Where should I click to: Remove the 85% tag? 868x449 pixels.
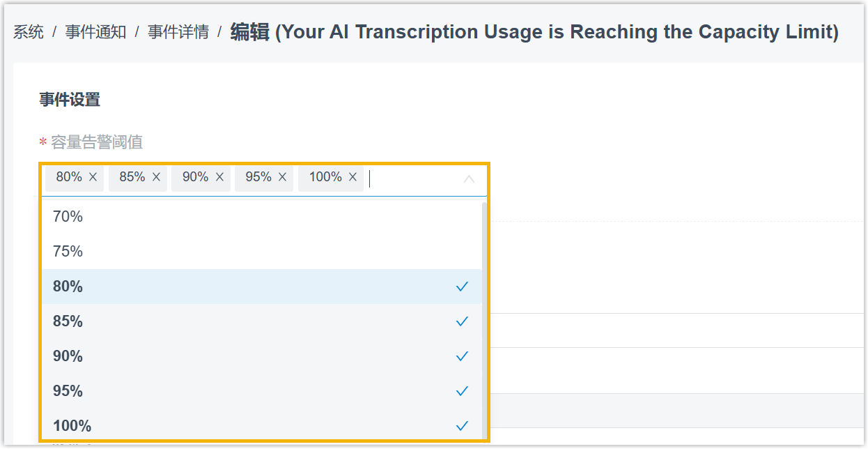tap(156, 178)
